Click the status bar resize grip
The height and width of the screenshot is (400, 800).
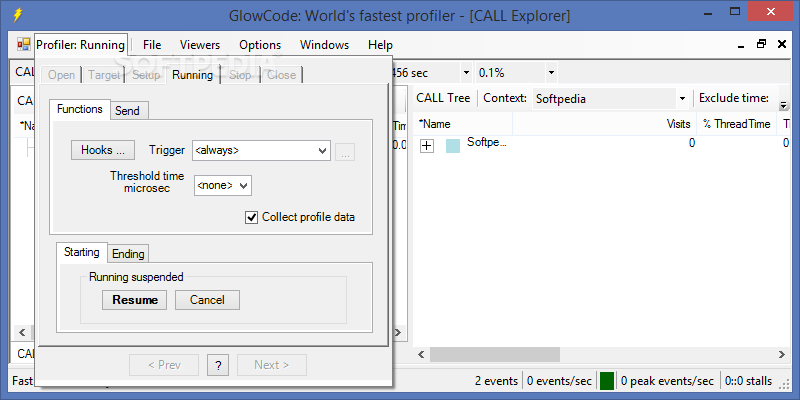(x=785, y=383)
